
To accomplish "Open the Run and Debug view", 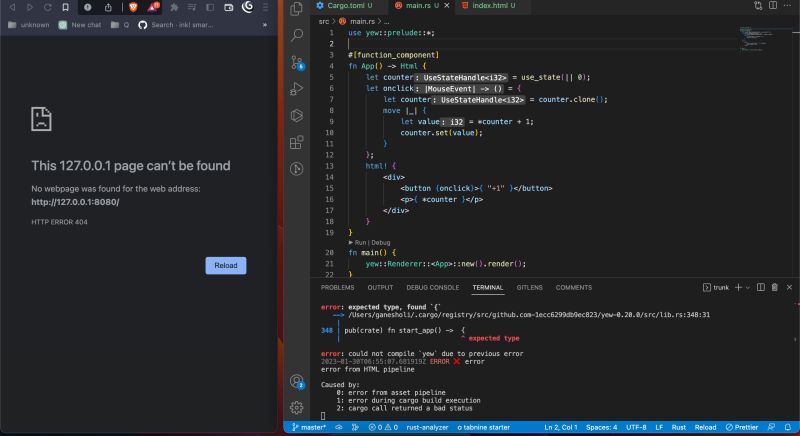I will (x=296, y=89).
